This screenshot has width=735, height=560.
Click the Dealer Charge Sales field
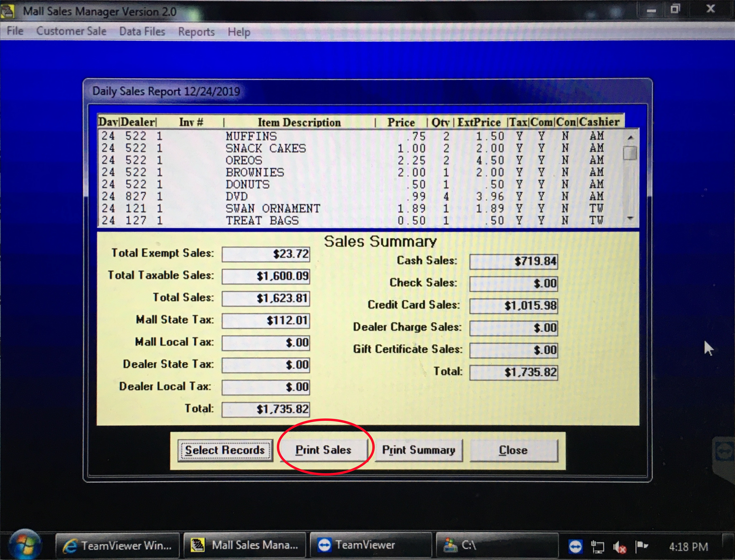coord(513,328)
